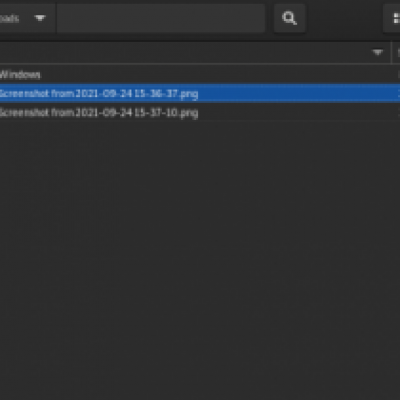
Task: Expand the Downloads path dropdown arrow
Action: click(x=40, y=18)
